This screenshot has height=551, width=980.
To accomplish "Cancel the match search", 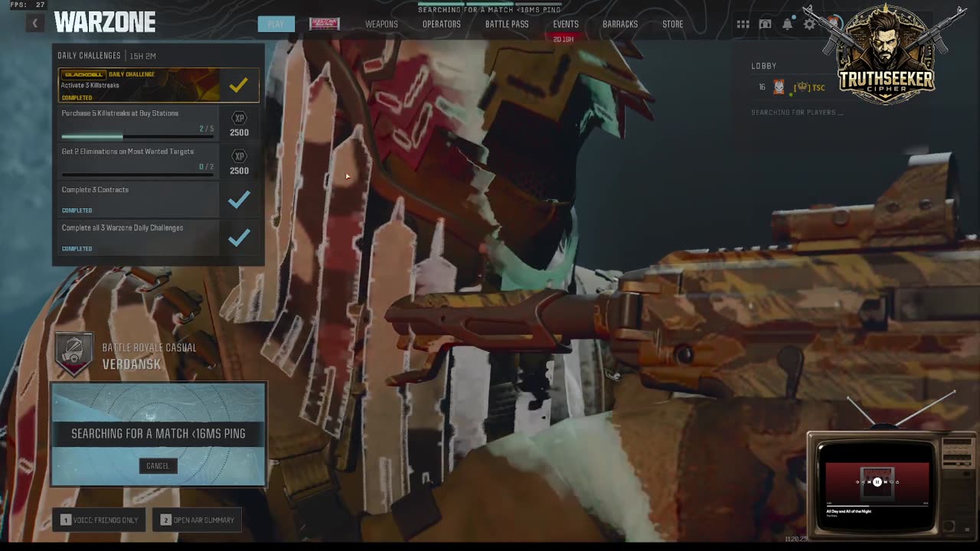I will pyautogui.click(x=158, y=465).
